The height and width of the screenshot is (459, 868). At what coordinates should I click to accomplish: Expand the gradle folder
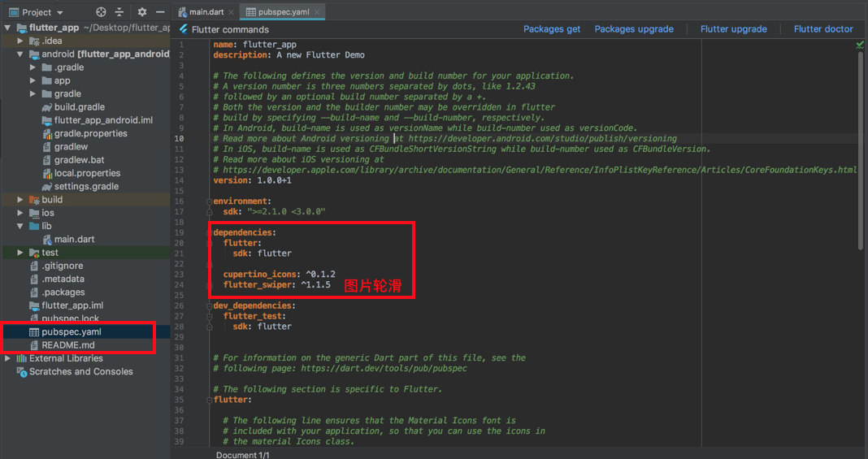pos(33,94)
